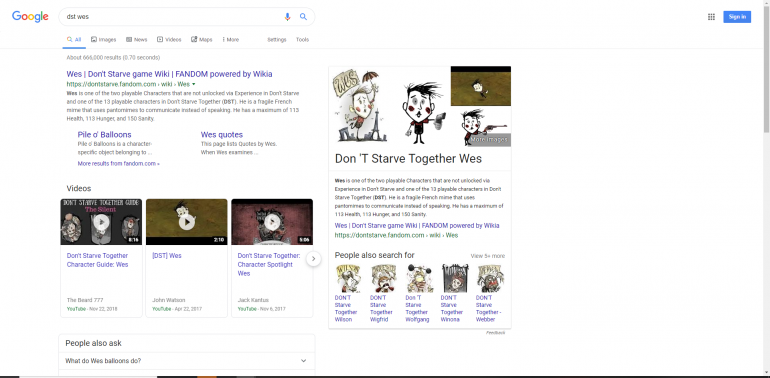Open 'Don't Starve Together Character Guide: Wes' title
This screenshot has width=770, height=378.
click(x=97, y=260)
